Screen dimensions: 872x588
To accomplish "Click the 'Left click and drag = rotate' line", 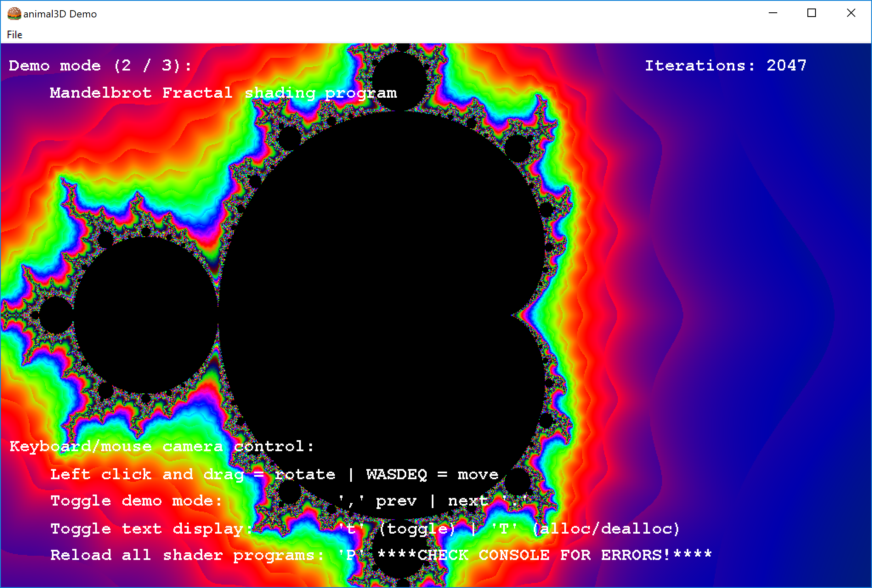I will [275, 474].
